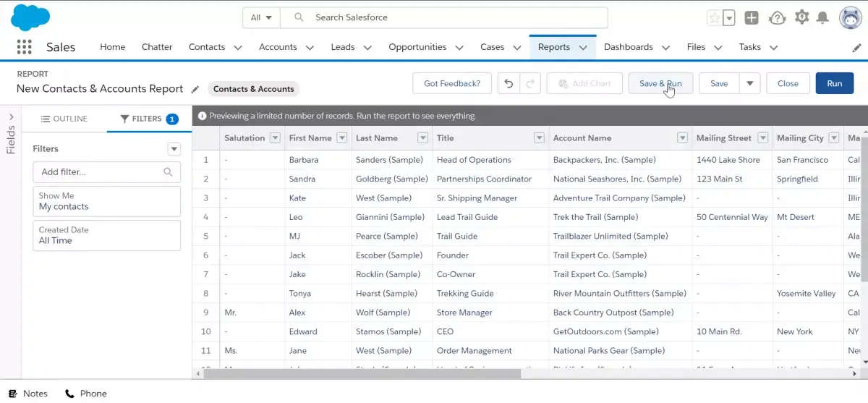Expand the Reports tab chevron
This screenshot has width=868, height=403.
coord(584,48)
